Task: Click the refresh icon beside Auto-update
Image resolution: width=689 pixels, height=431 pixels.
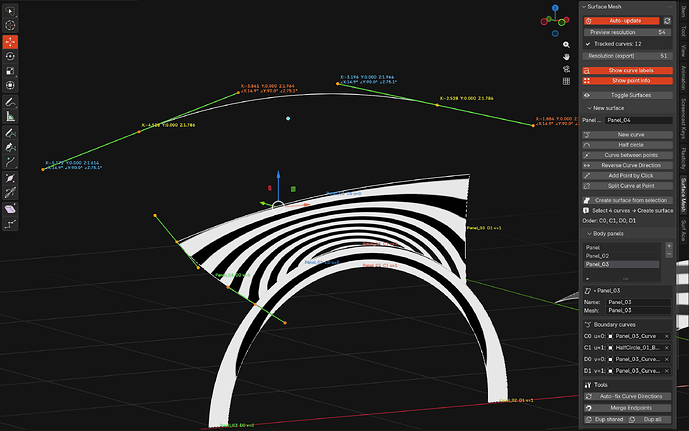Action: tap(667, 21)
